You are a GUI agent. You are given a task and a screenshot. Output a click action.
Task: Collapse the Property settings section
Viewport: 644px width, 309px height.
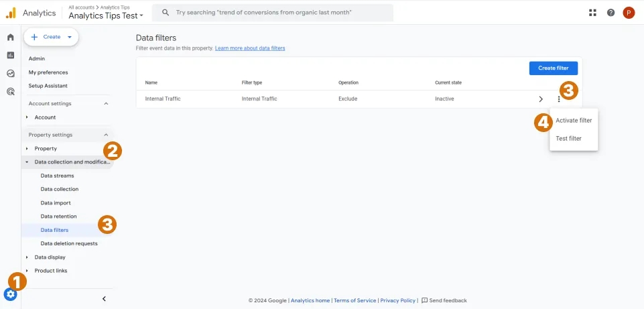[x=106, y=135]
